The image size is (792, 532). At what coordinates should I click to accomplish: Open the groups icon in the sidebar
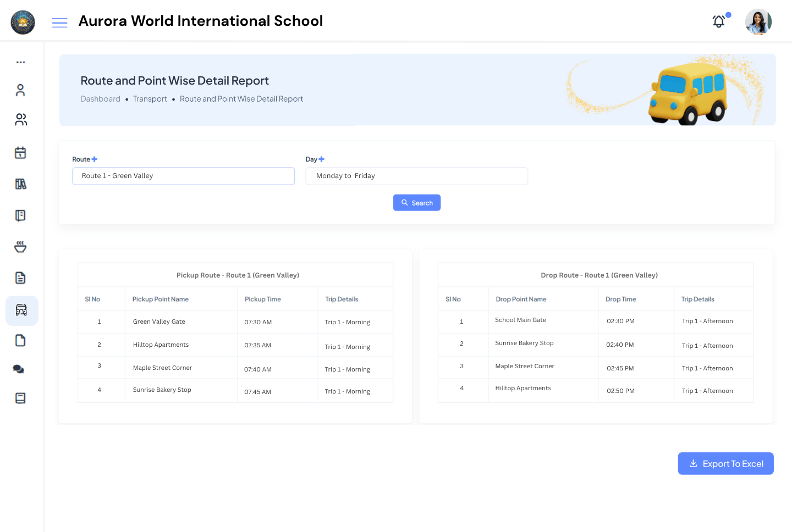point(20,119)
